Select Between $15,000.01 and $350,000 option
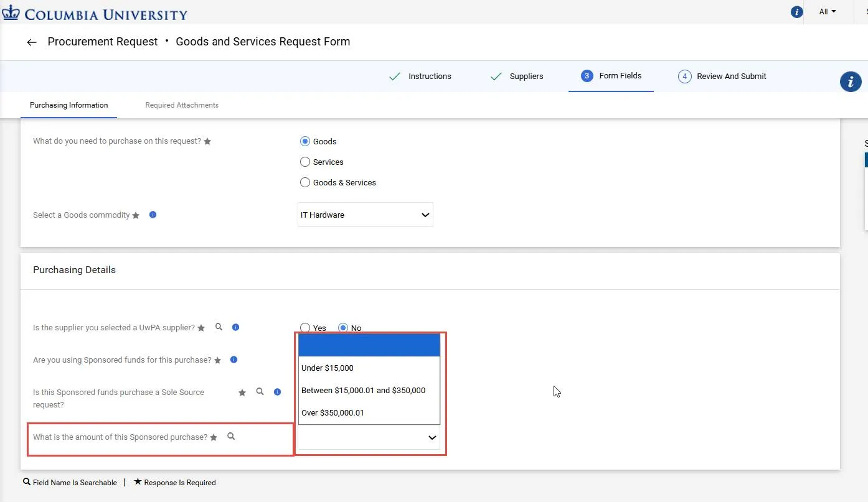 (x=369, y=390)
